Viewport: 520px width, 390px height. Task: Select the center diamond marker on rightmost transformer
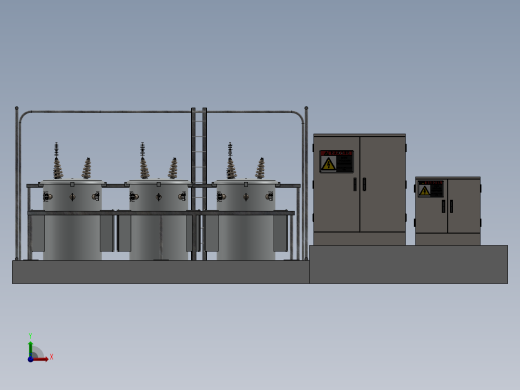click(246, 197)
